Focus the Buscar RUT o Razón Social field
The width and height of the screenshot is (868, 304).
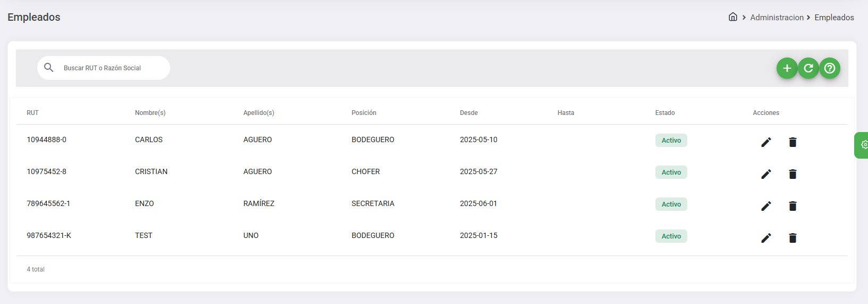click(112, 68)
